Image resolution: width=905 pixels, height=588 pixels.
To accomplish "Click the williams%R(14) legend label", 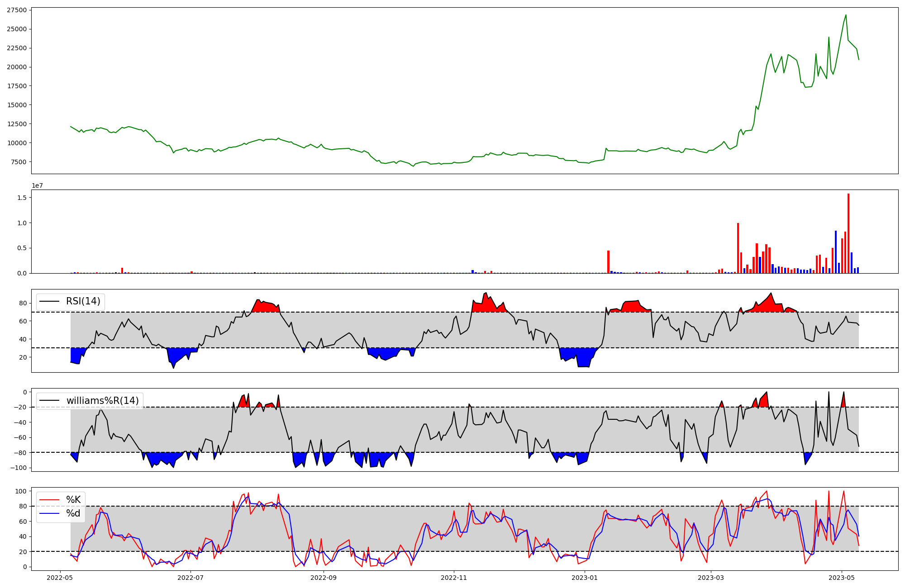I will (102, 401).
